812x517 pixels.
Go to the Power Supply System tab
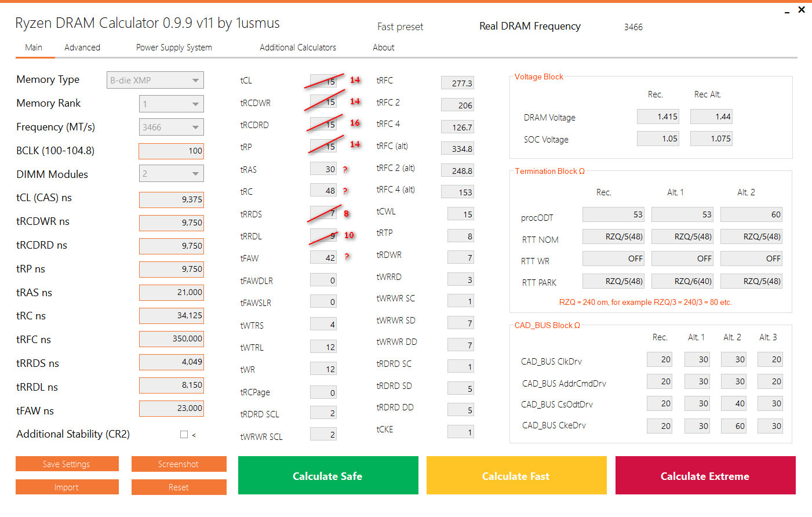(174, 48)
